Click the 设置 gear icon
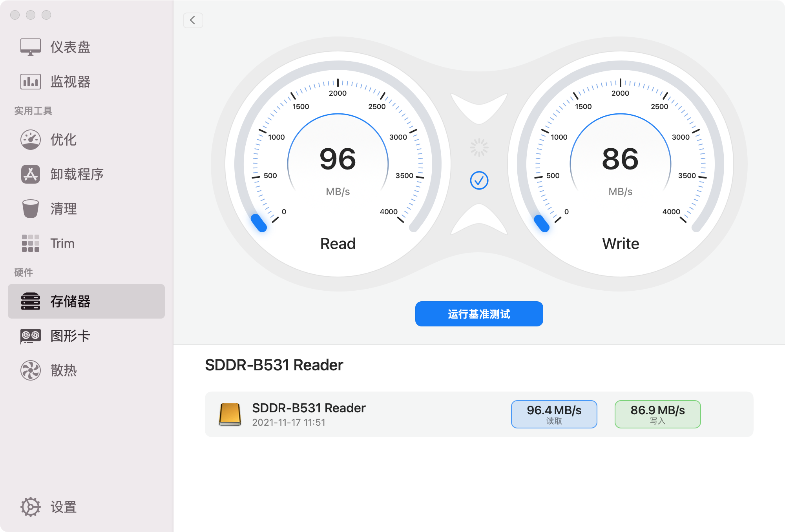 [31, 507]
